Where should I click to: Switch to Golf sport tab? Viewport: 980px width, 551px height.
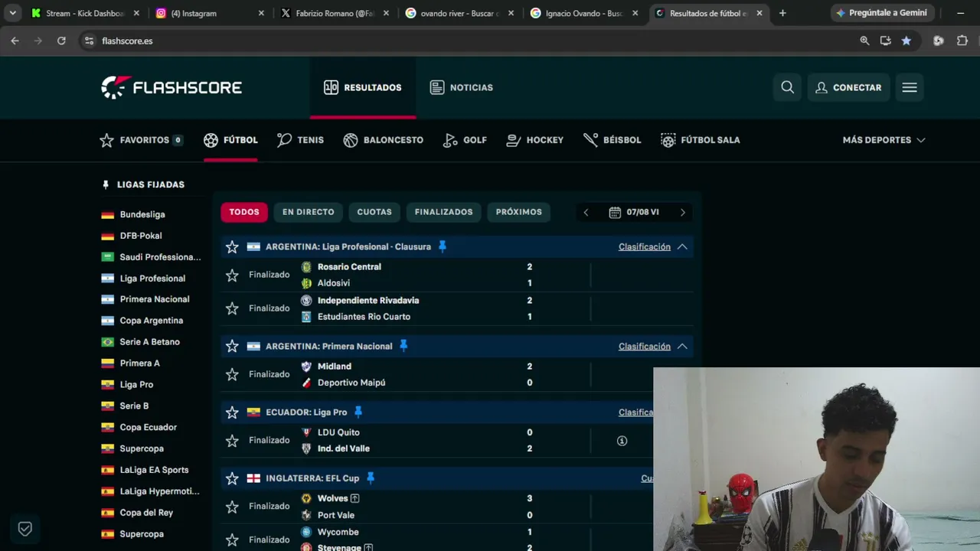(x=465, y=140)
